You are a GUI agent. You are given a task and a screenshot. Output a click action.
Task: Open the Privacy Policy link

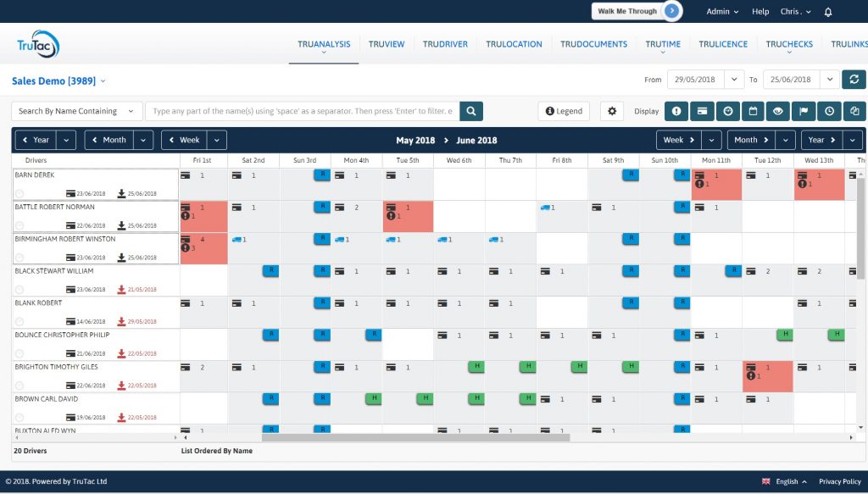pyautogui.click(x=839, y=481)
